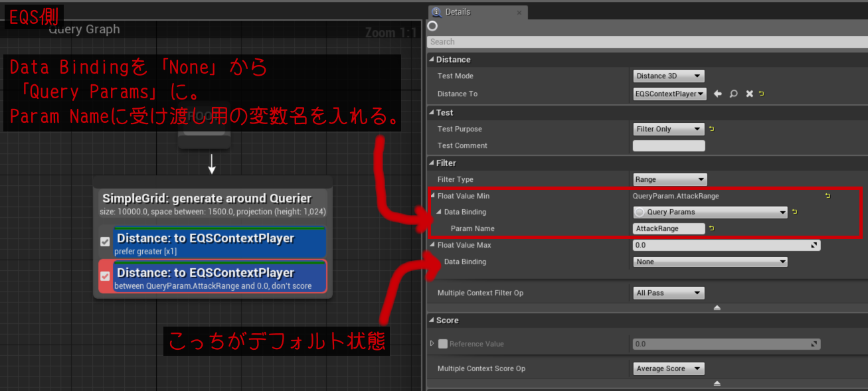Reset Float Value Min to default
This screenshot has width=868, height=391.
pos(827,196)
